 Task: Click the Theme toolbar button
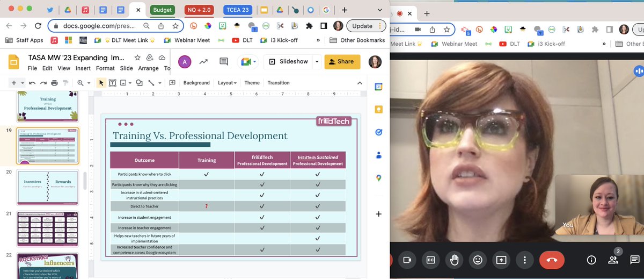pos(252,83)
